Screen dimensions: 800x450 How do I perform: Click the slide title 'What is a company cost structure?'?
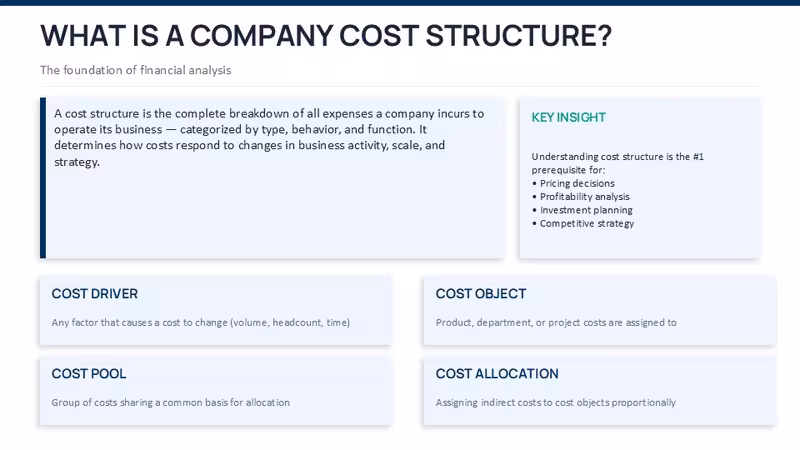326,36
